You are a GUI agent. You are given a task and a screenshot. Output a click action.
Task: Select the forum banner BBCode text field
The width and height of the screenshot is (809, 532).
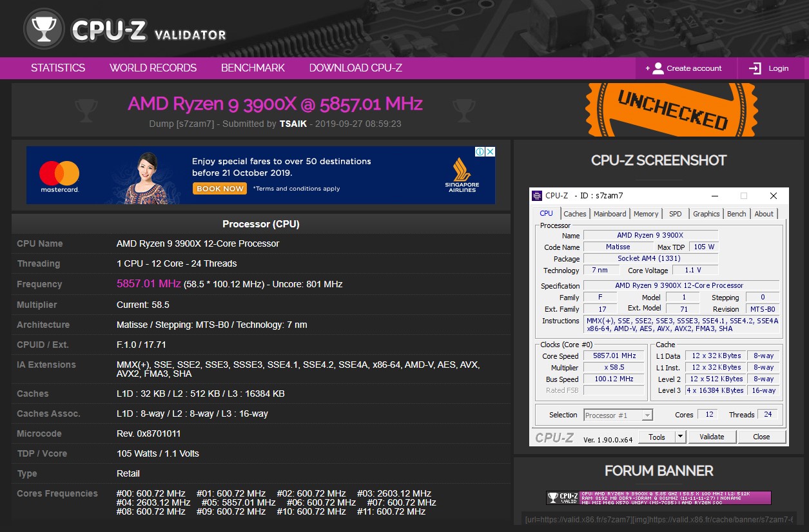click(658, 519)
